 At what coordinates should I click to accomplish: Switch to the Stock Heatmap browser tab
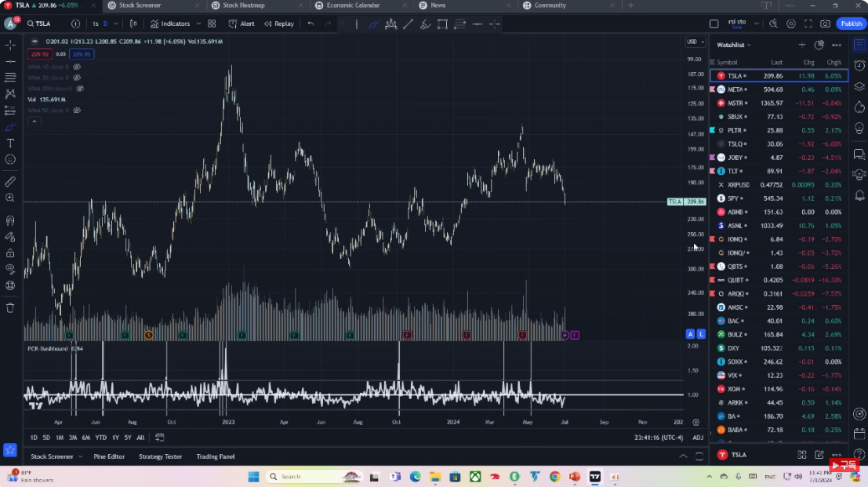[x=244, y=5]
